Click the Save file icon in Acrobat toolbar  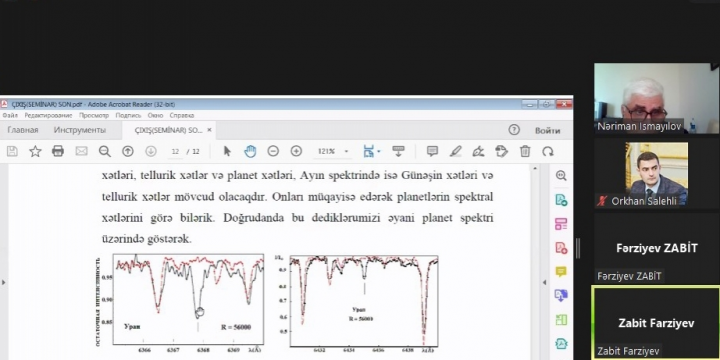12,151
